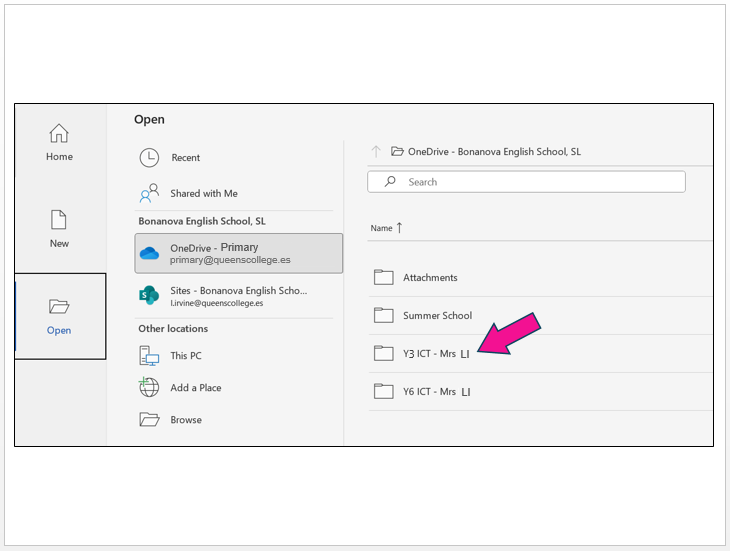730x551 pixels.
Task: Select OneDrive - Primary account
Action: click(239, 253)
